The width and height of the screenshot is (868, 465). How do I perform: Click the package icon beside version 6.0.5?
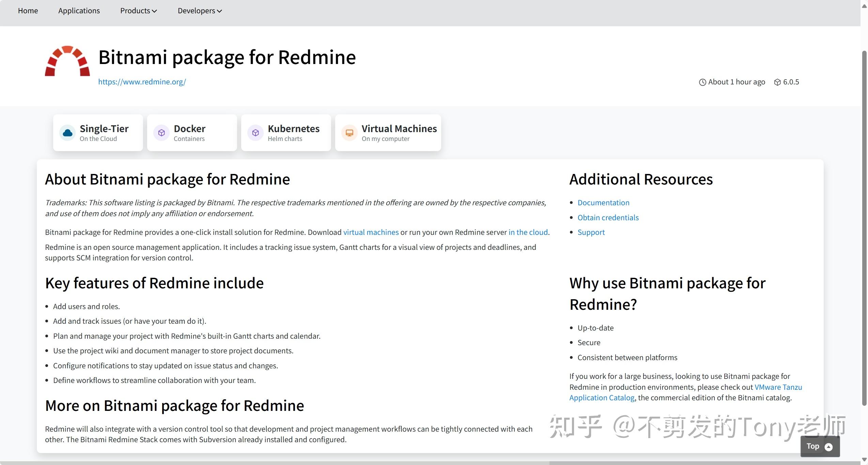777,82
